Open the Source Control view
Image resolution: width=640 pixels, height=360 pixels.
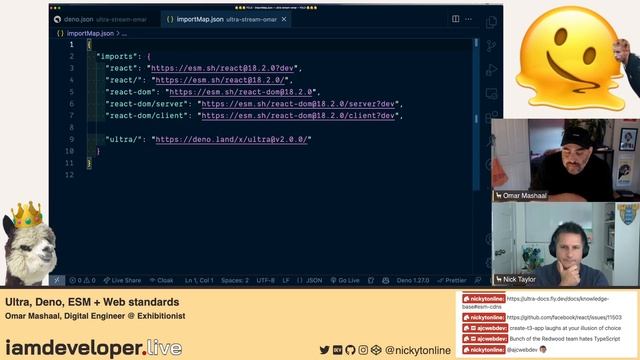point(491,46)
